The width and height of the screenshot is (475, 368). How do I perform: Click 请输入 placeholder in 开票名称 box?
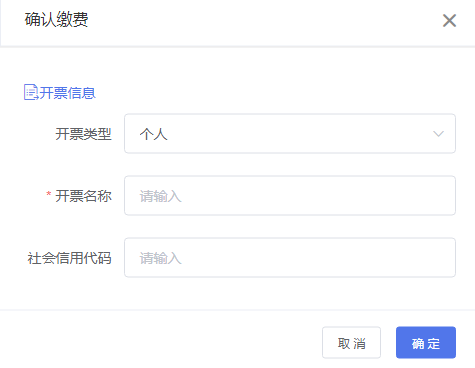[160, 196]
